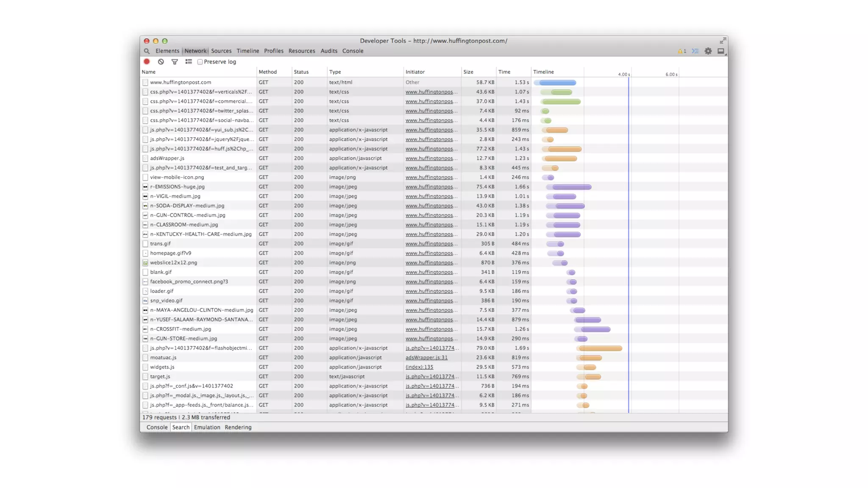Click the red record network log button
Screen dimensions: 868x488
(147, 61)
